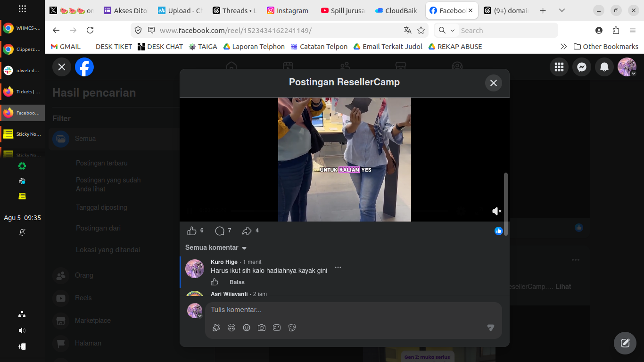This screenshot has height=362, width=644.
Task: Reload the current Facebook page
Action: coord(90,30)
